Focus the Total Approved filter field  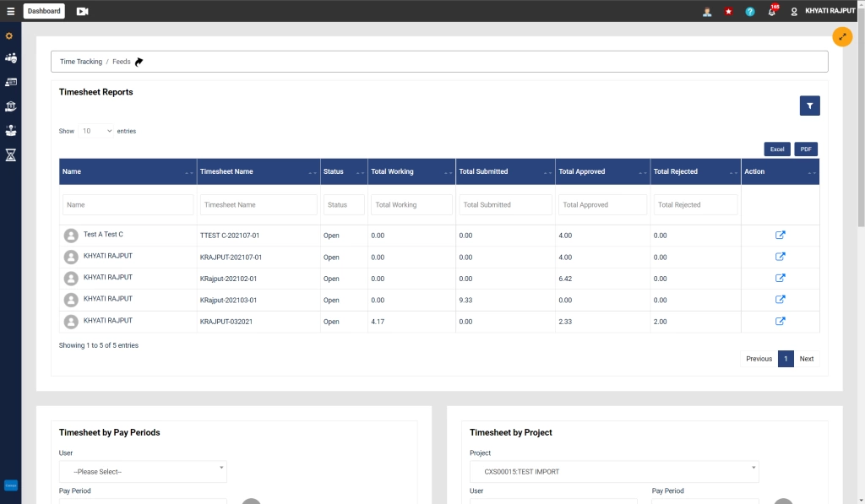coord(603,204)
